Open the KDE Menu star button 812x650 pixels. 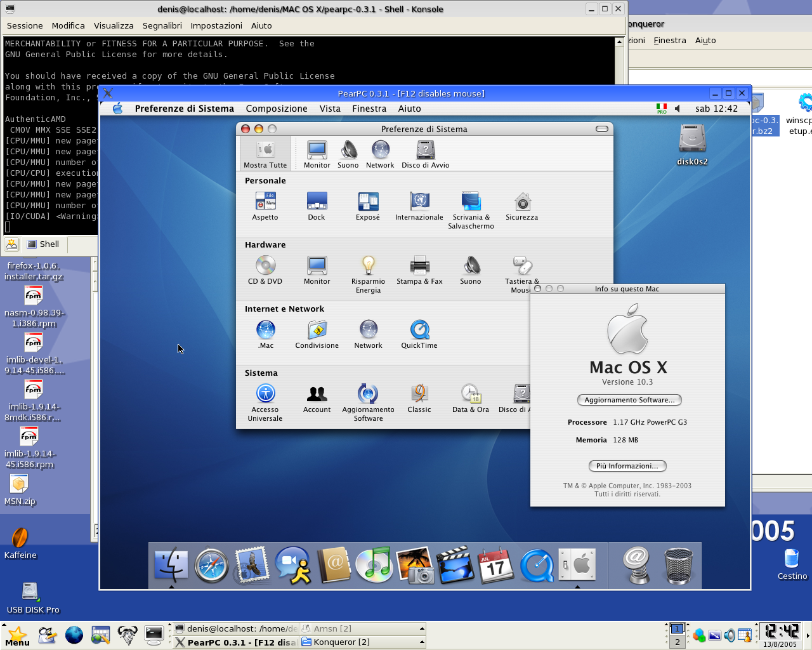(17, 635)
